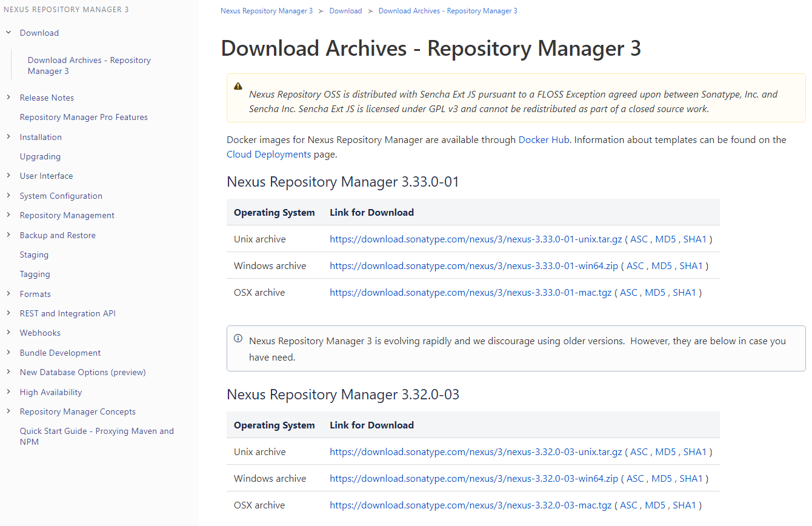Expand the System Configuration chevron
The width and height of the screenshot is (812, 526).
coord(8,195)
